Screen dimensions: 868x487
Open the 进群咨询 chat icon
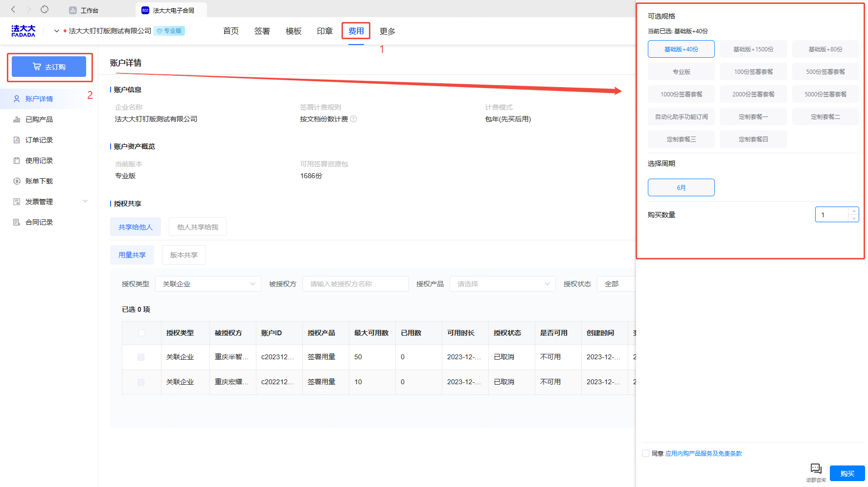click(x=816, y=469)
